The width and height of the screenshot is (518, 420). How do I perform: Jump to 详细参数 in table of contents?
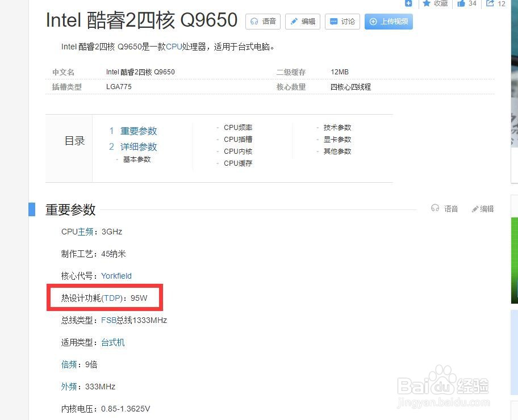[x=139, y=146]
